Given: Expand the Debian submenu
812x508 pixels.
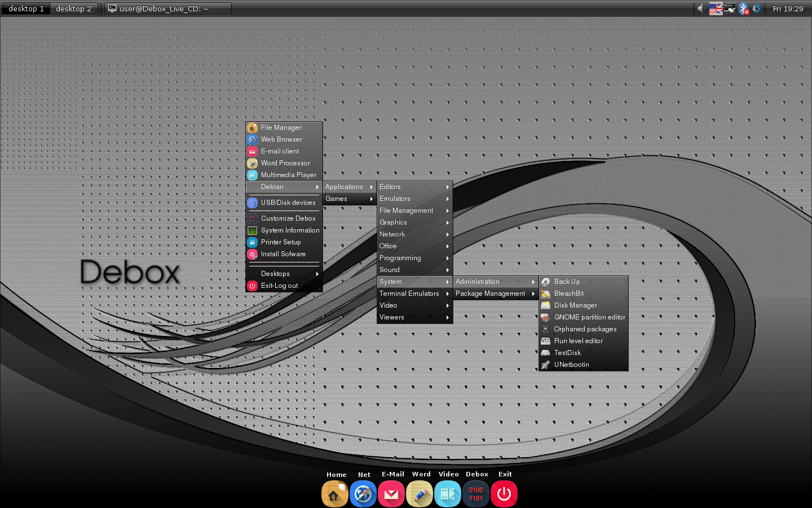Looking at the screenshot, I should [284, 187].
